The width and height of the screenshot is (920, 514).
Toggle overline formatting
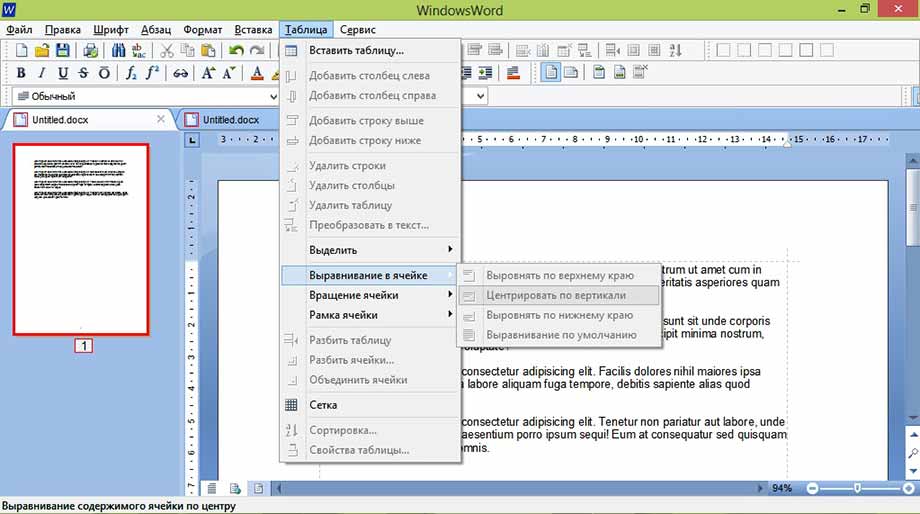104,73
